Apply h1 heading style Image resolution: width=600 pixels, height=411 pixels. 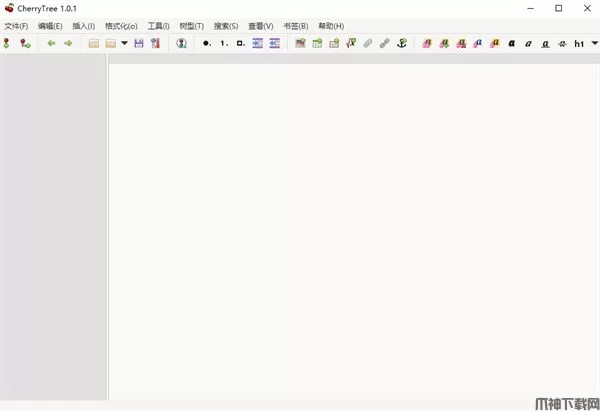(x=579, y=44)
